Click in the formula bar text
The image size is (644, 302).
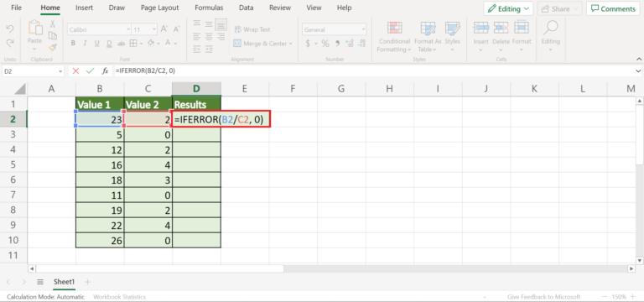pyautogui.click(x=145, y=70)
